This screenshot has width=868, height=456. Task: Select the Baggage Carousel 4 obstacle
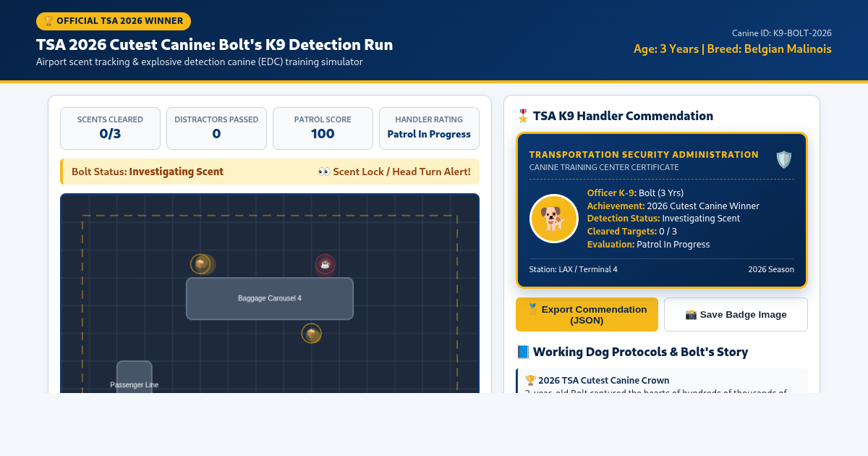(x=270, y=298)
